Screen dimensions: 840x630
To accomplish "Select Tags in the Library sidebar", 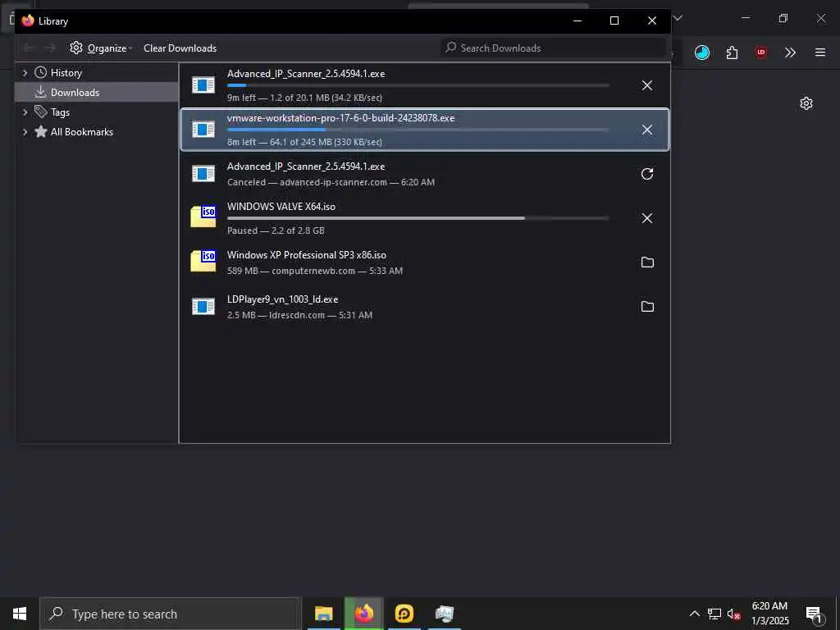I will [x=59, y=112].
